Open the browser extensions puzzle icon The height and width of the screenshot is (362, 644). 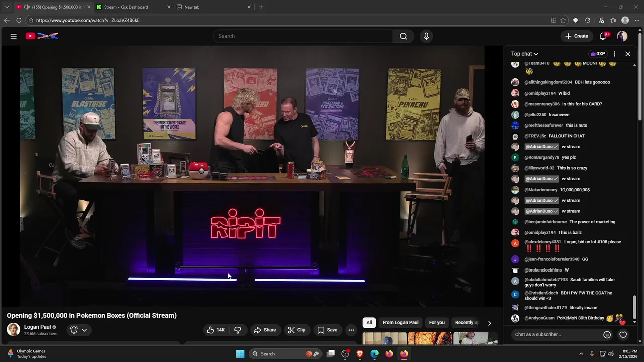tap(588, 20)
